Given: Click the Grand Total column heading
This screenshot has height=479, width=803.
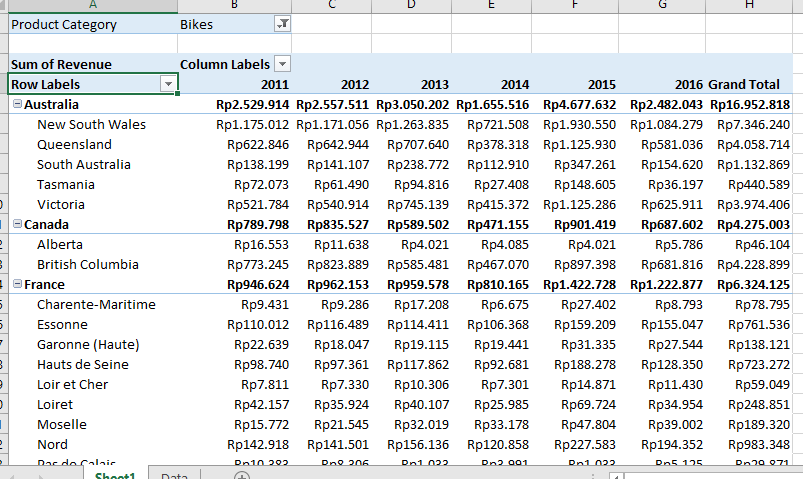Looking at the screenshot, I should (743, 84).
